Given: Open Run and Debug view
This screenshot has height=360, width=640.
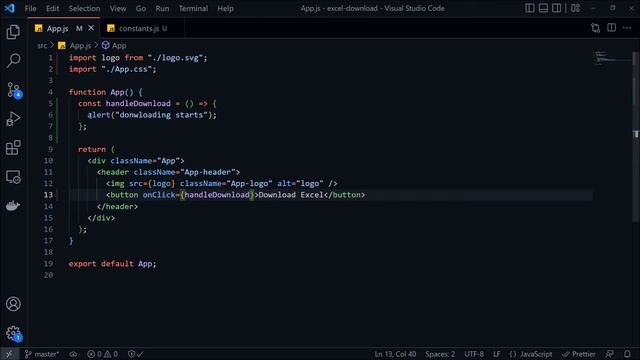Looking at the screenshot, I should [13, 119].
